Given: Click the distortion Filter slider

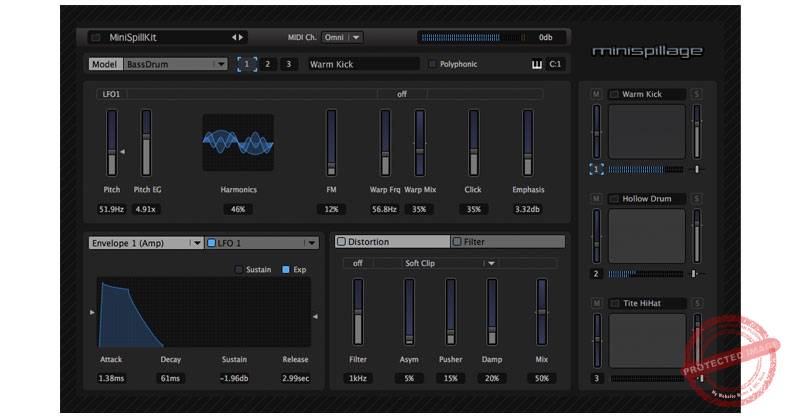Looking at the screenshot, I should click(x=358, y=312).
